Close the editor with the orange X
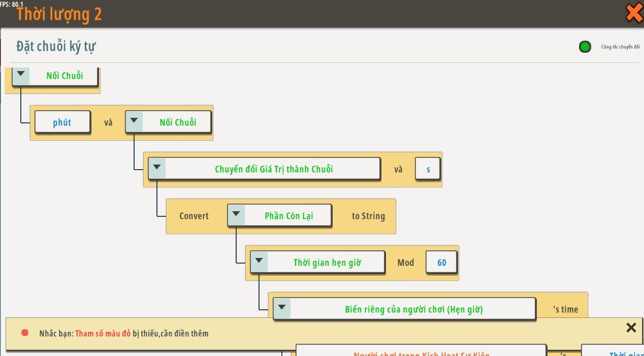 [634, 13]
